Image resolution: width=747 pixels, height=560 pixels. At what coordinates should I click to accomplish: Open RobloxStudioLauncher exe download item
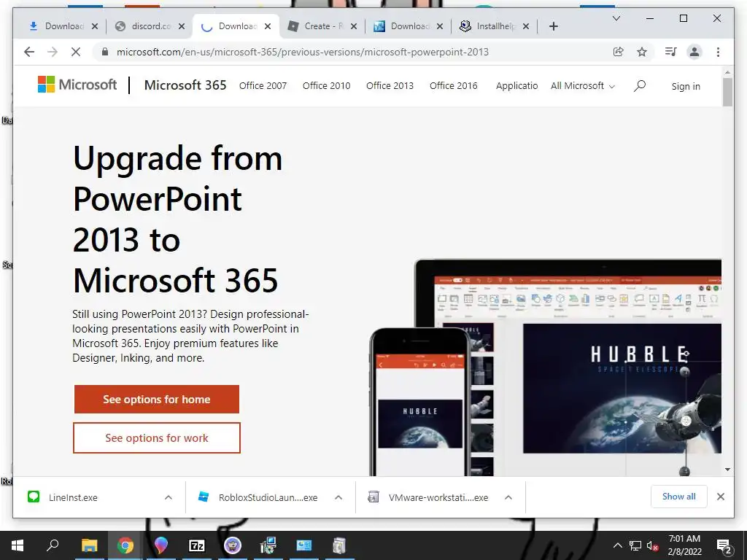258,497
